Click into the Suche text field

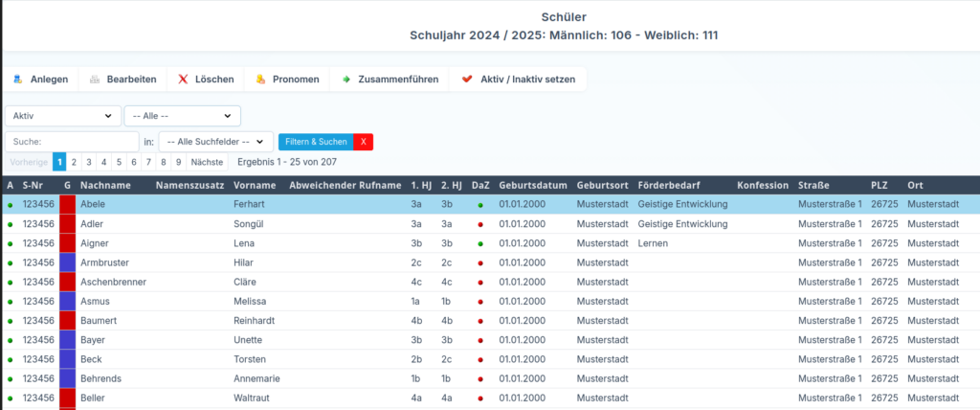(x=73, y=142)
